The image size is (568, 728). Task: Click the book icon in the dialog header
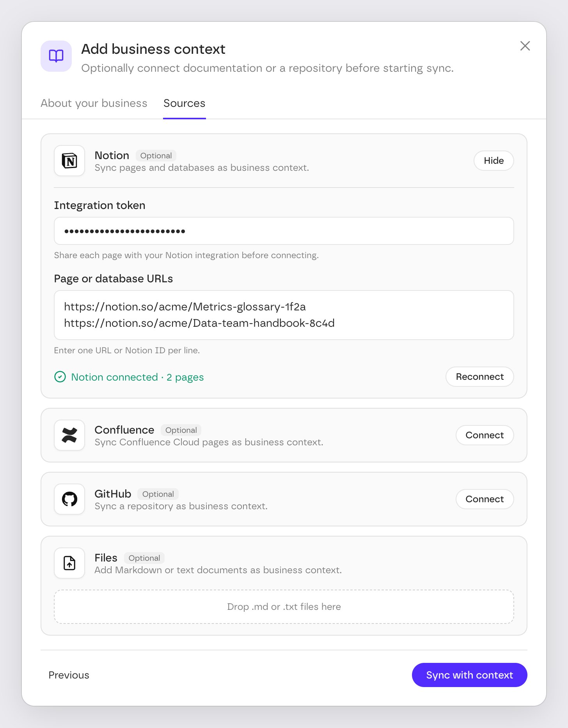56,56
